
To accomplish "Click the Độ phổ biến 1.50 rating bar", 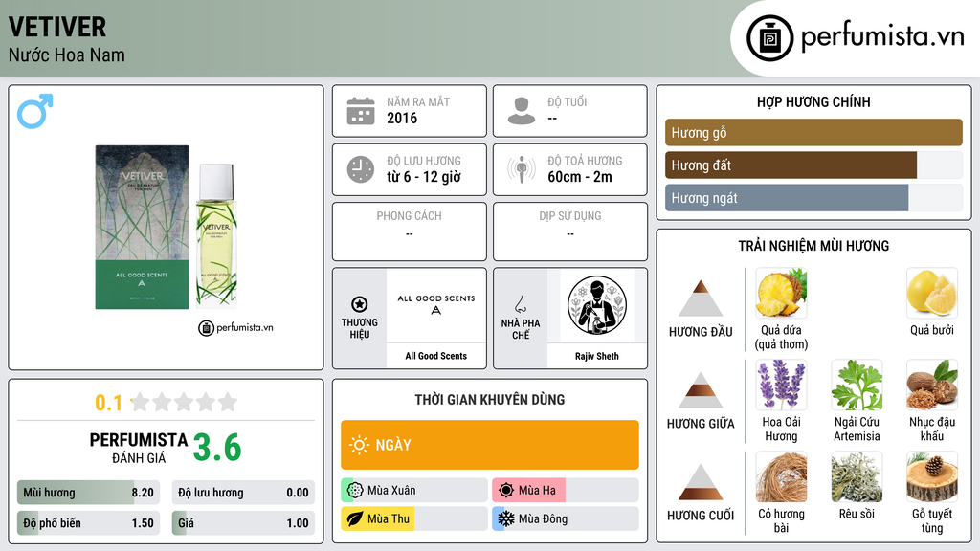I will 89,523.
